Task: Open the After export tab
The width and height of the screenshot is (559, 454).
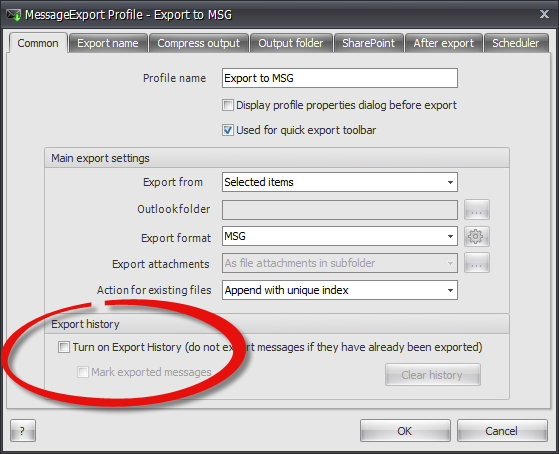Action: [x=444, y=43]
